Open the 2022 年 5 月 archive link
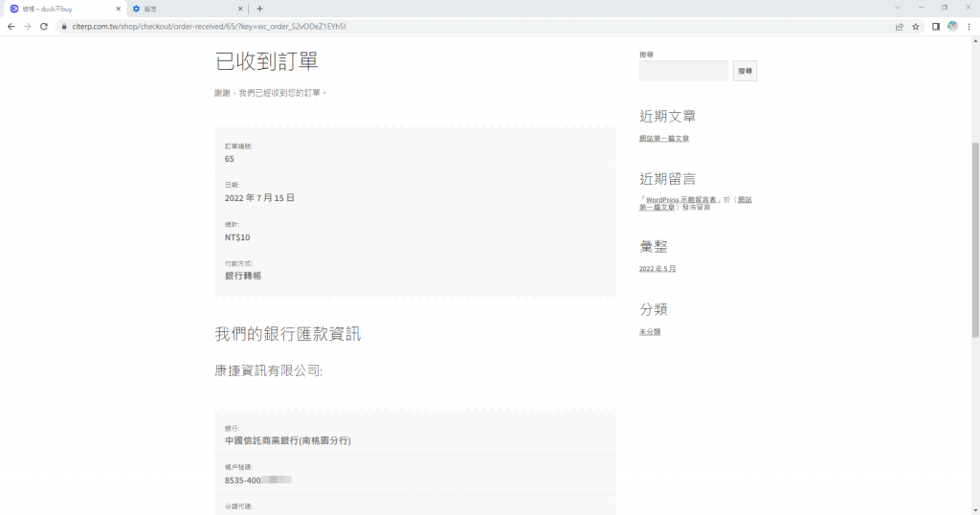This screenshot has width=980, height=515. point(657,269)
